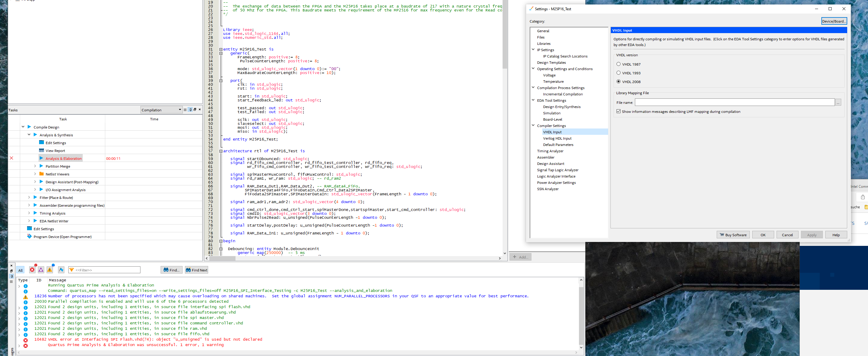Toggle the red error messages filter icon
This screenshot has width=868, height=356.
pos(32,269)
